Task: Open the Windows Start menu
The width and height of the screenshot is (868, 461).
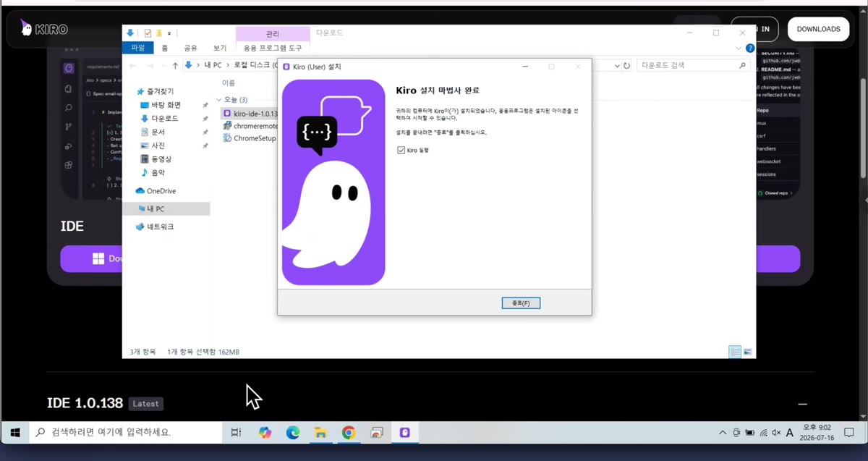Action: [14, 433]
